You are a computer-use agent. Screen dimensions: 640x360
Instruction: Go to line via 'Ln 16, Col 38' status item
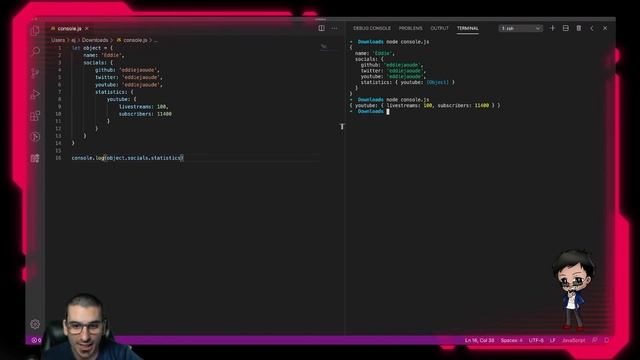[479, 340]
